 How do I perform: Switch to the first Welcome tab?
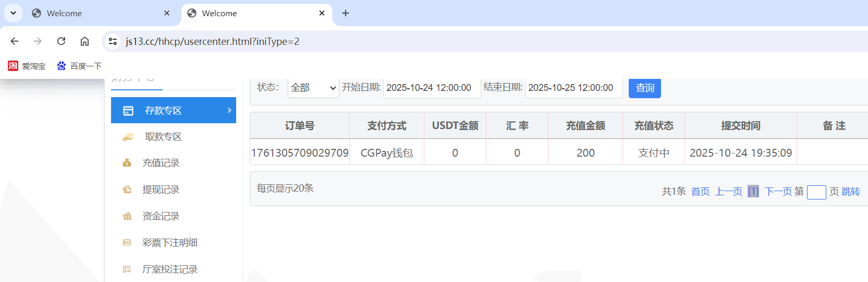102,13
